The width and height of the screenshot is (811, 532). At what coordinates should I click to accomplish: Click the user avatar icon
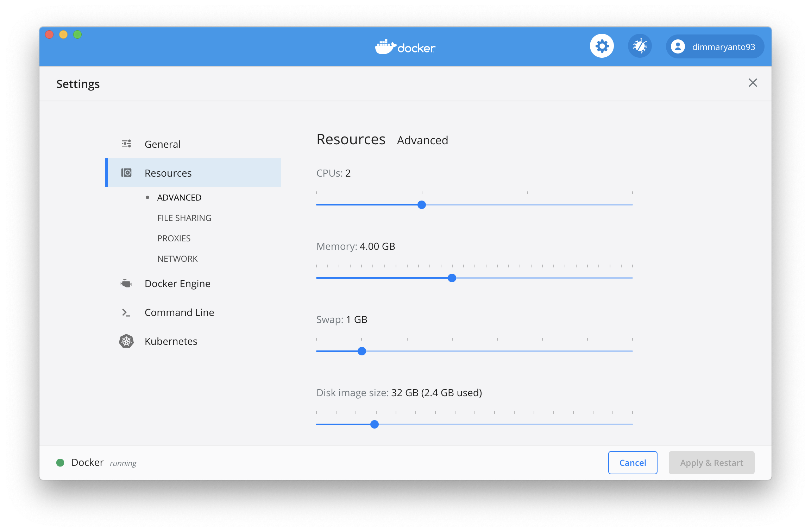coord(678,46)
